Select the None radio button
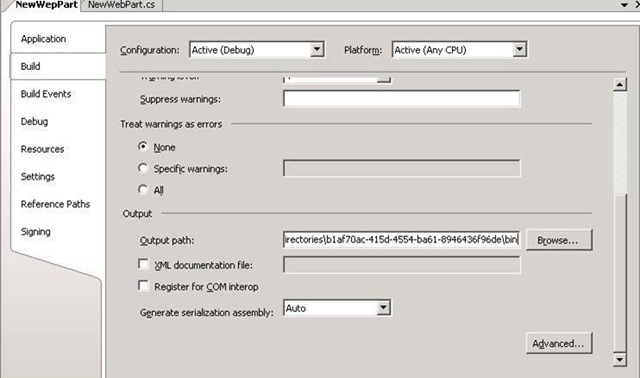640x378 pixels. pyautogui.click(x=143, y=146)
